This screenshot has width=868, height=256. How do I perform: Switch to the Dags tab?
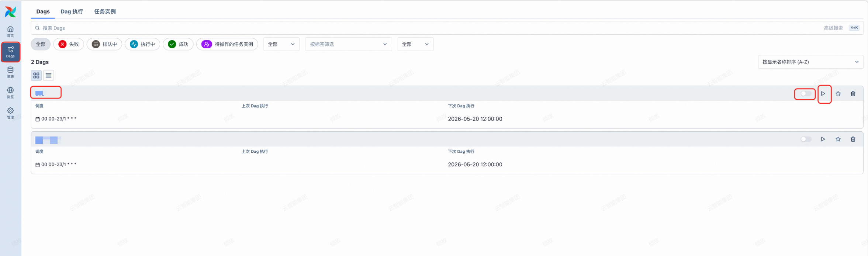tap(43, 11)
